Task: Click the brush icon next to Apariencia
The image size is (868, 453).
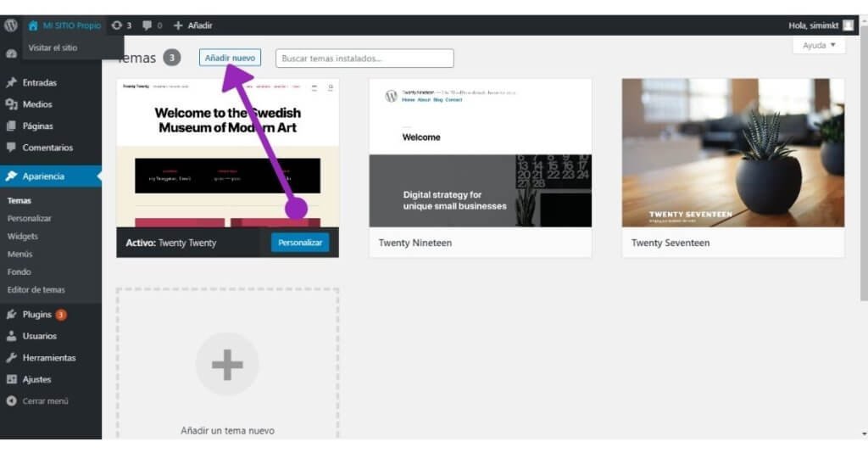Action: pyautogui.click(x=11, y=176)
